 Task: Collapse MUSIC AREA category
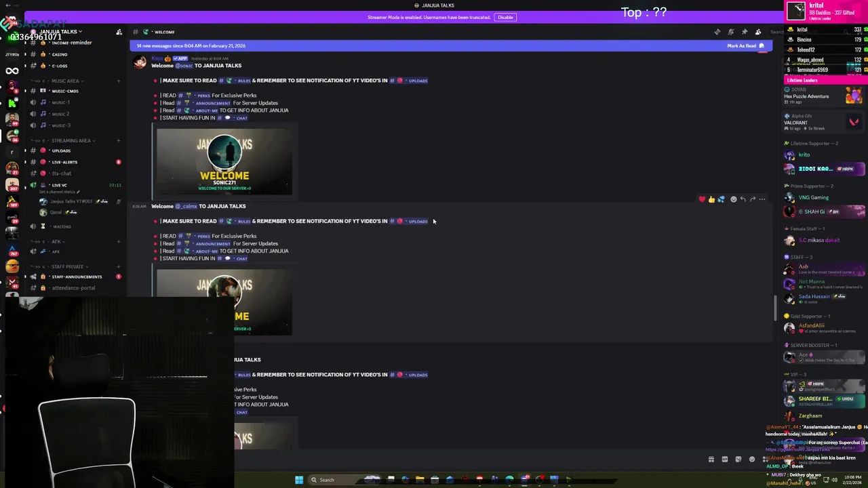pos(66,81)
